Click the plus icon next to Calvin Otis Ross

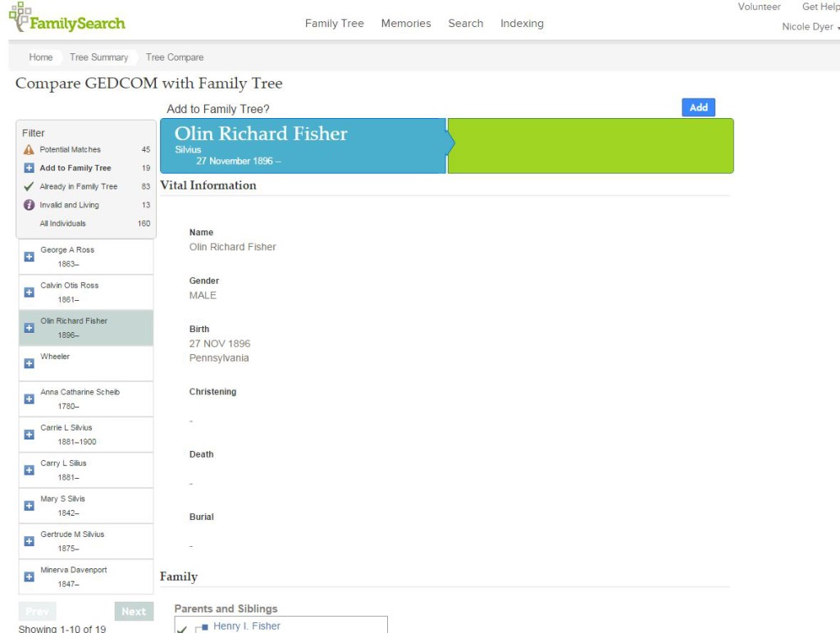[x=30, y=293]
